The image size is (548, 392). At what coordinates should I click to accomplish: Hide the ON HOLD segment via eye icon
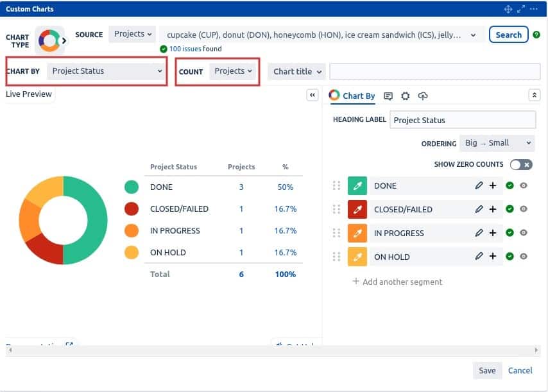pyautogui.click(x=524, y=257)
